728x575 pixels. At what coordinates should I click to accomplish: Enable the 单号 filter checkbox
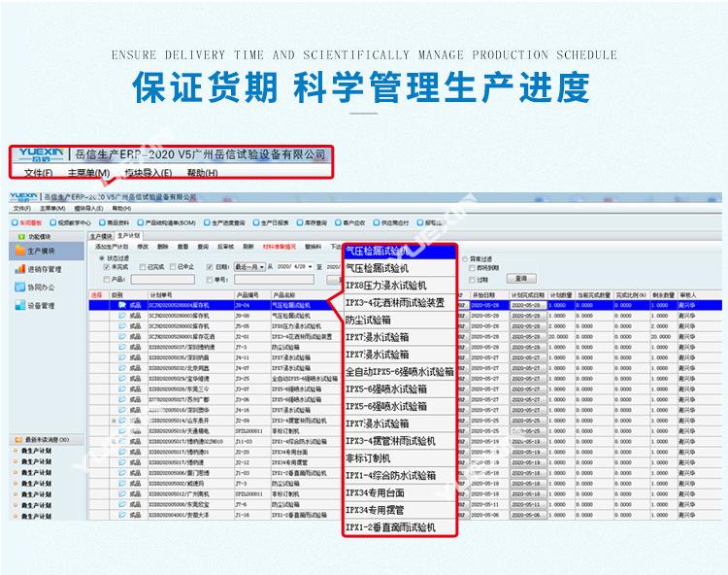pyautogui.click(x=210, y=279)
